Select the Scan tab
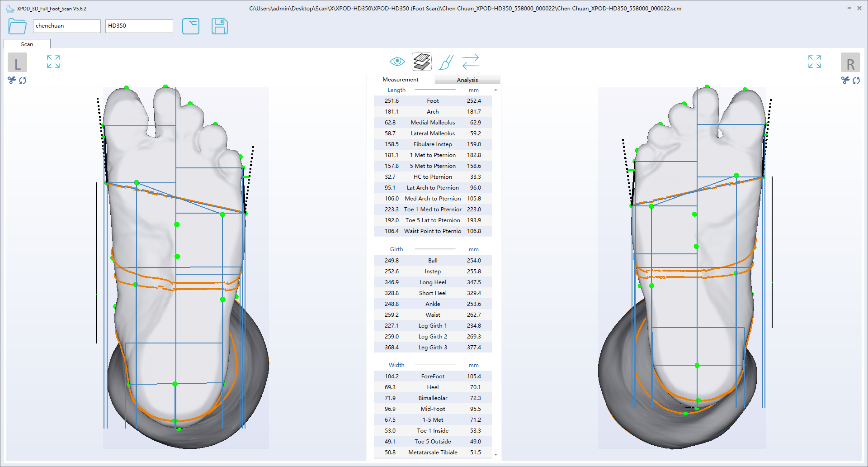Screen dimensions: 868x467 pyautogui.click(x=27, y=44)
